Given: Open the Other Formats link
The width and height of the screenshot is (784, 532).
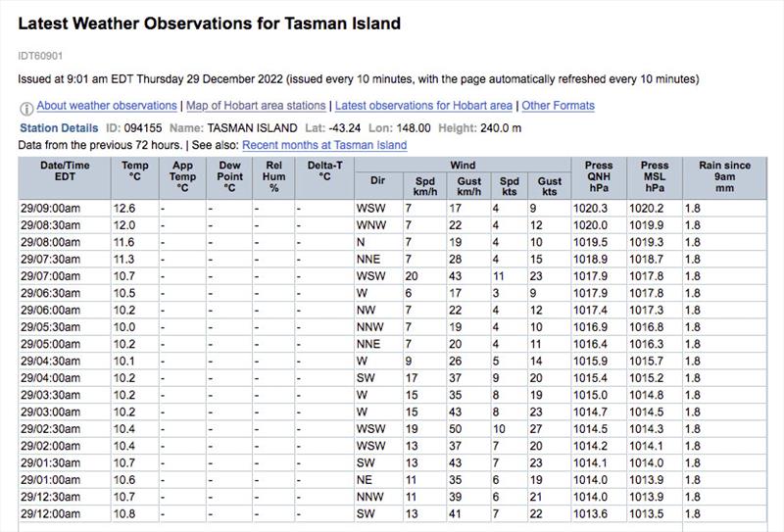Looking at the screenshot, I should pos(558,106).
